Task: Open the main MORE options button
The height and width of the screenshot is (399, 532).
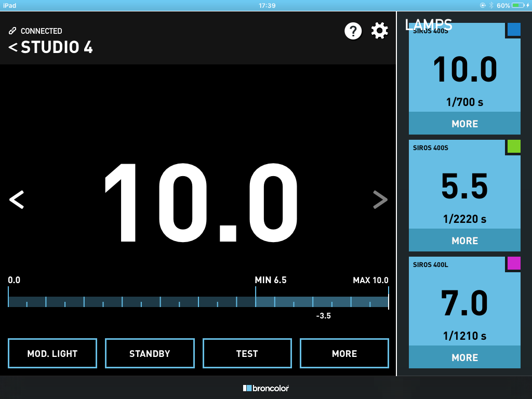Action: [344, 353]
